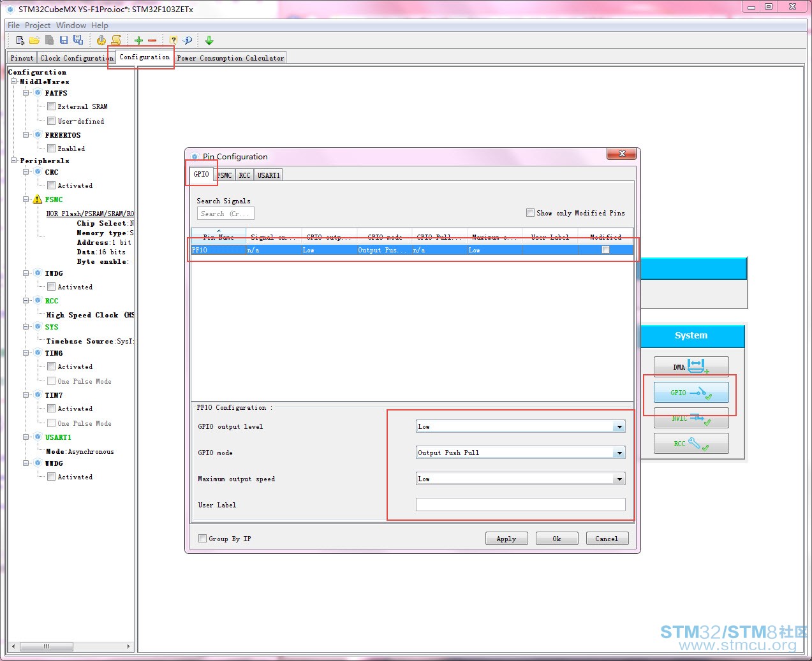This screenshot has width=812, height=661.
Task: Switch to Clock Configuration tab
Action: tap(77, 58)
